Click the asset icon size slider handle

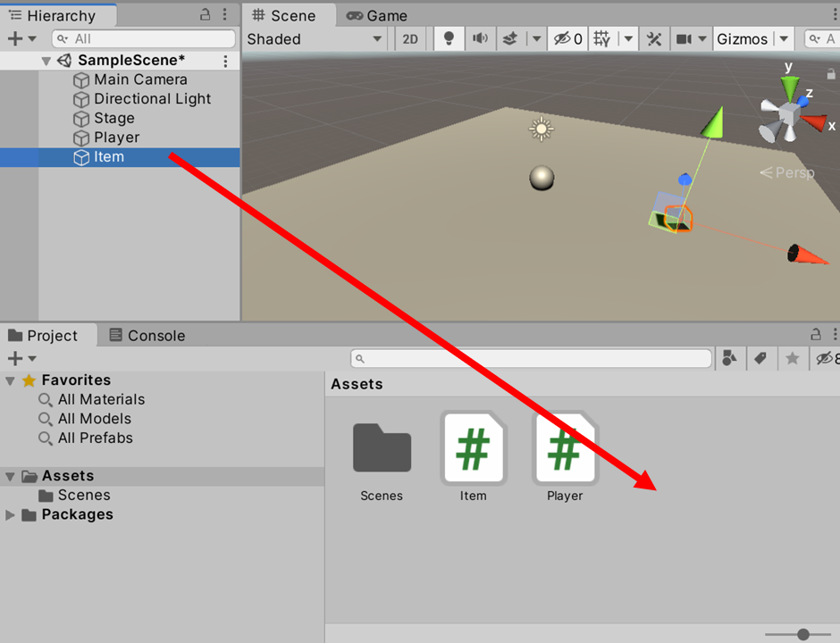(x=802, y=634)
